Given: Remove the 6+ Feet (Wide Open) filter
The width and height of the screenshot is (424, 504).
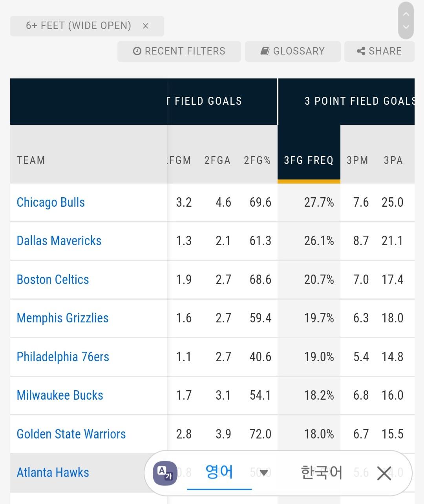Looking at the screenshot, I should pos(145,26).
